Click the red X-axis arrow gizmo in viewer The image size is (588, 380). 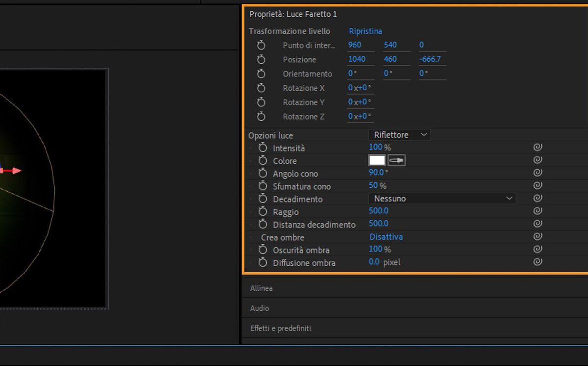coord(13,171)
